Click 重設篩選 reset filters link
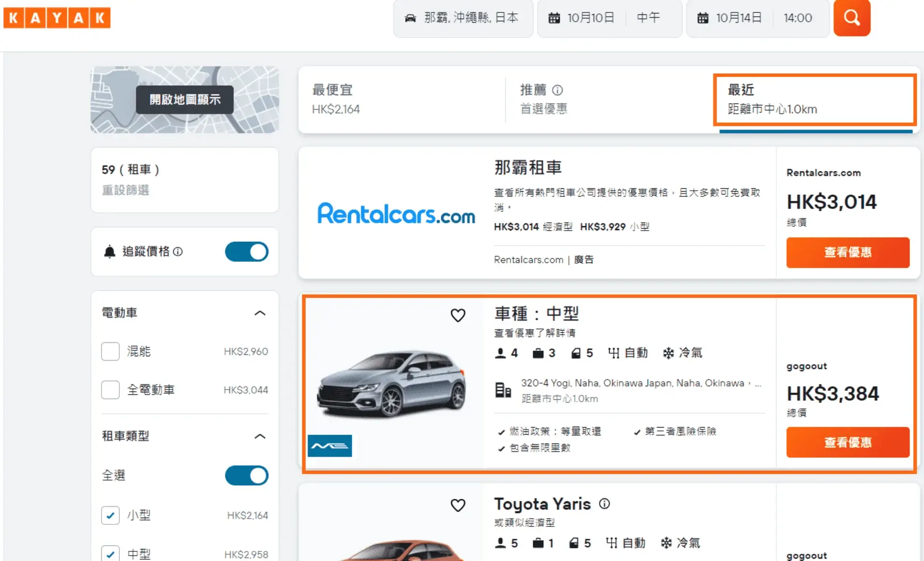924x561 pixels. 126,191
